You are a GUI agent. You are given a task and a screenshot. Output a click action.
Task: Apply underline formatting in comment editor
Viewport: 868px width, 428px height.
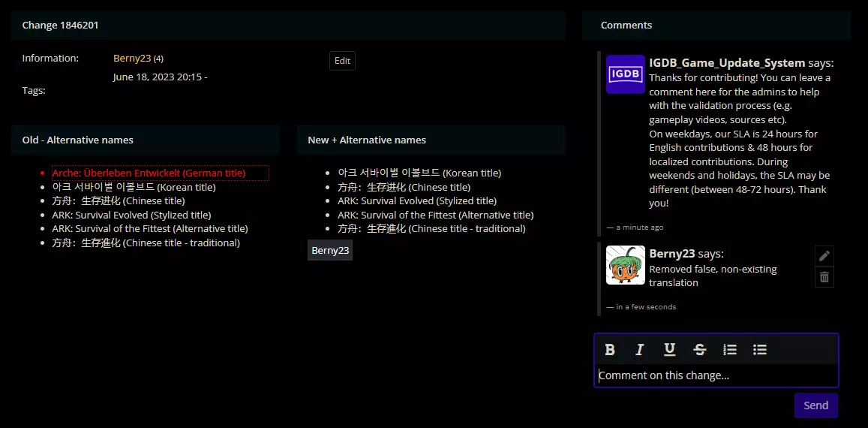669,349
